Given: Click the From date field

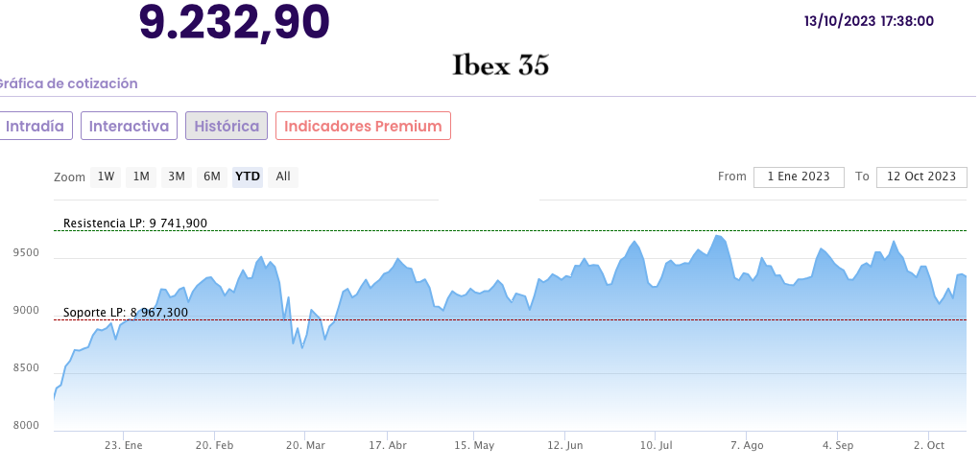Looking at the screenshot, I should click(x=799, y=177).
